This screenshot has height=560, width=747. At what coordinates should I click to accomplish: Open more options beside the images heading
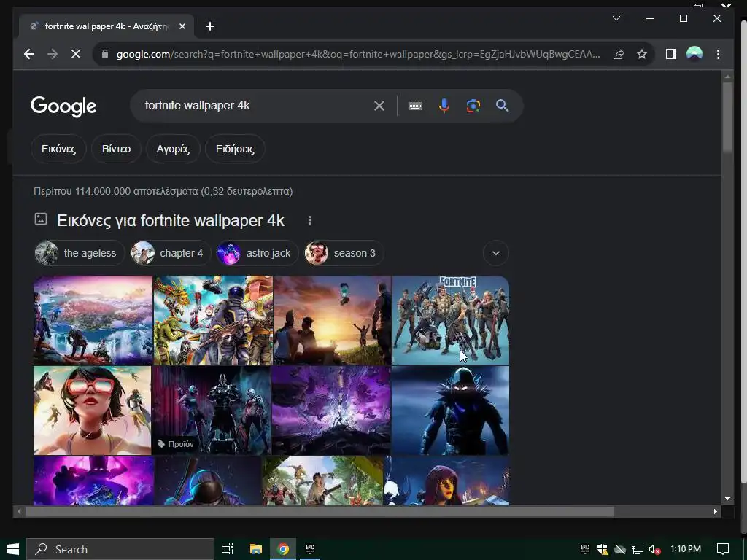(x=309, y=220)
